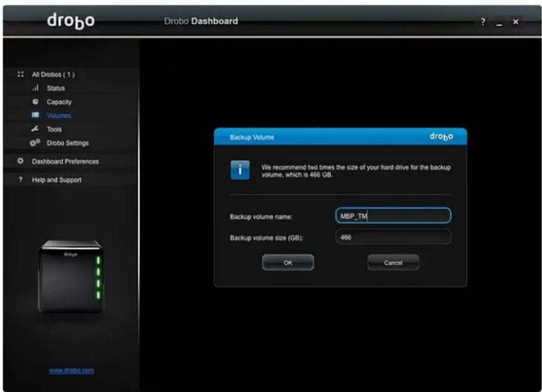Click the blue info icon in dialog
The image size is (542, 392).
[240, 170]
